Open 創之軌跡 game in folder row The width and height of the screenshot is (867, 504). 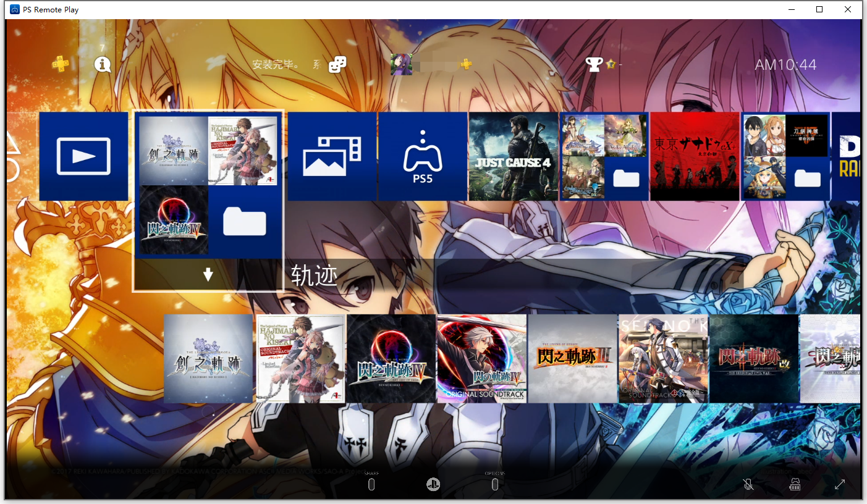point(208,359)
